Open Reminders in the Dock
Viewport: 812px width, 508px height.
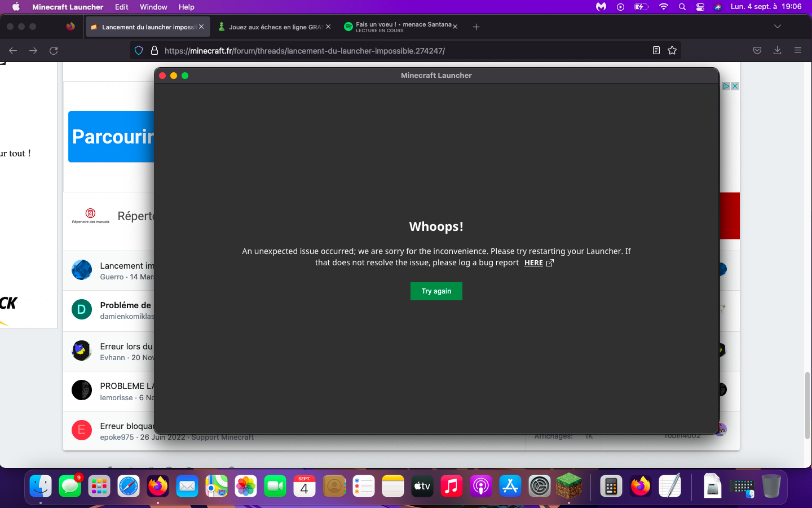tap(364, 486)
